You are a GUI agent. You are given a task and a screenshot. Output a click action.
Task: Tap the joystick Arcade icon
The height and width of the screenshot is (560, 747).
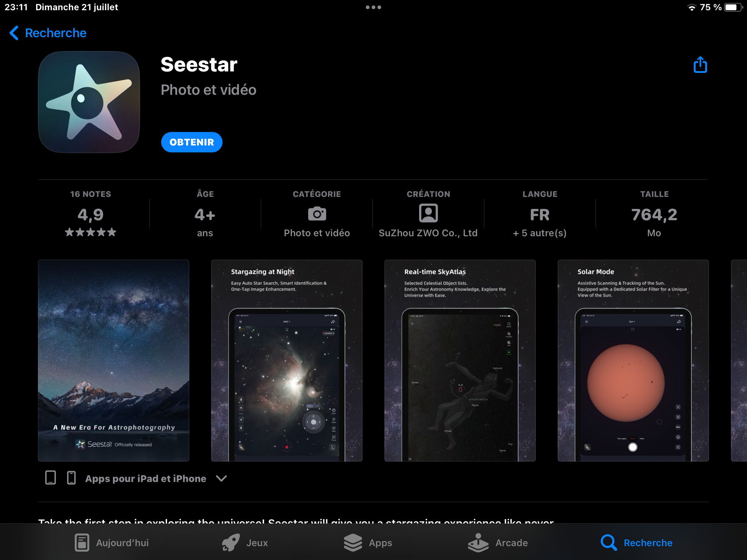[478, 542]
